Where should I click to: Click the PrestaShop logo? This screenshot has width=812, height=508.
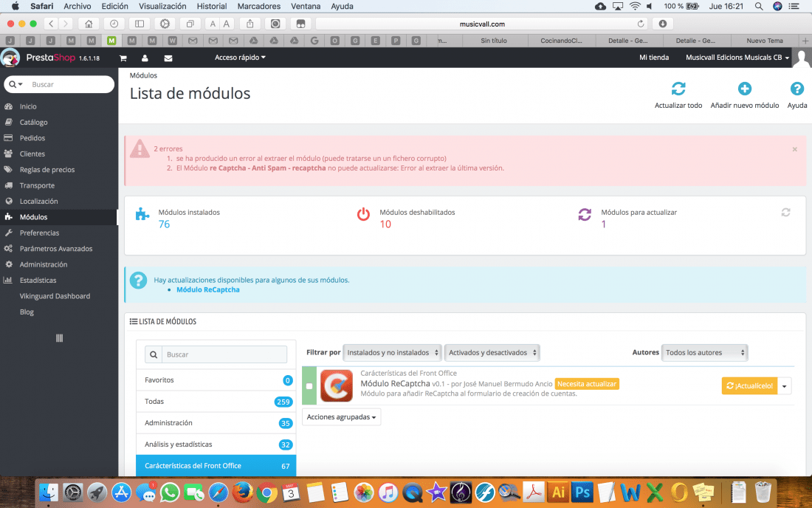(x=50, y=58)
